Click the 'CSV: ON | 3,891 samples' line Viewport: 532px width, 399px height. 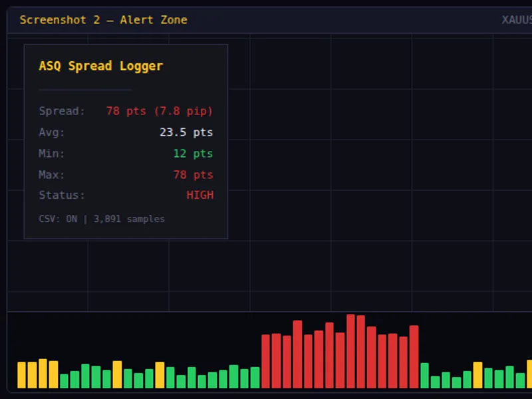102,219
